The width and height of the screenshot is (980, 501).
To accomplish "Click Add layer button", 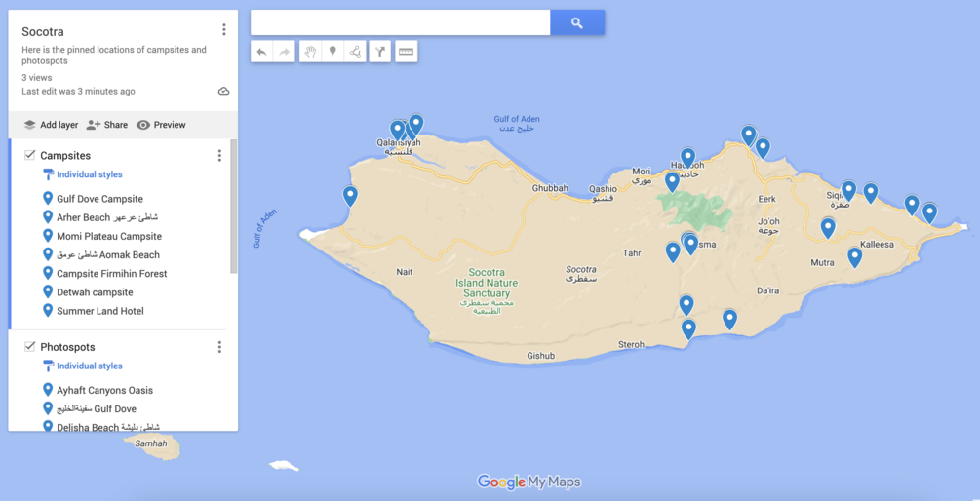I will point(52,125).
